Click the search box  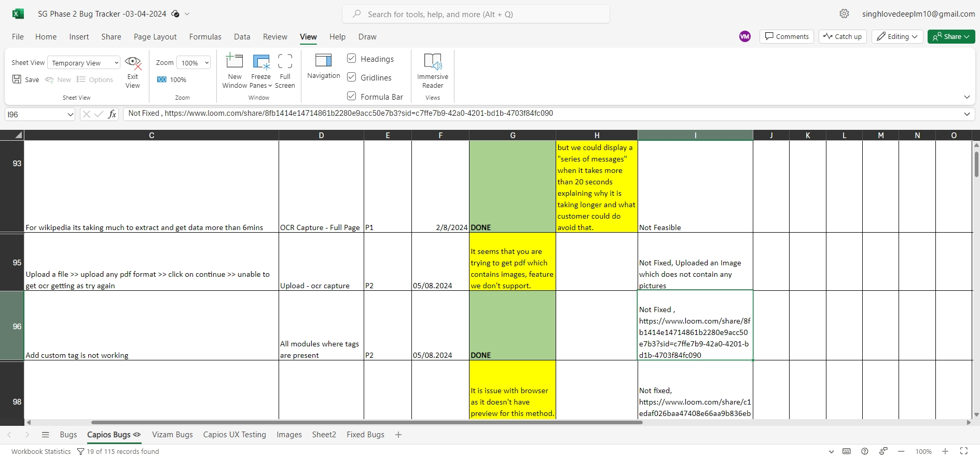pos(476,14)
